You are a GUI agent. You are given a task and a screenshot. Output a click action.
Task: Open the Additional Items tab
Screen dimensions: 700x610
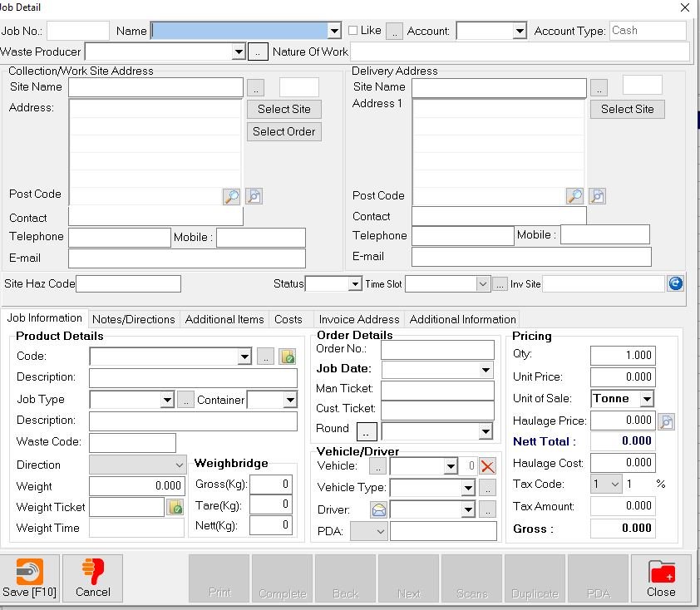click(224, 319)
